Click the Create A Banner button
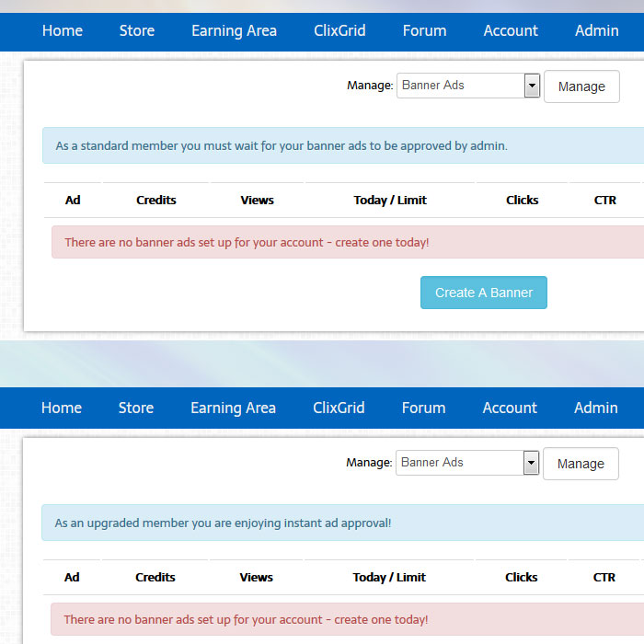The width and height of the screenshot is (644, 644). click(484, 293)
